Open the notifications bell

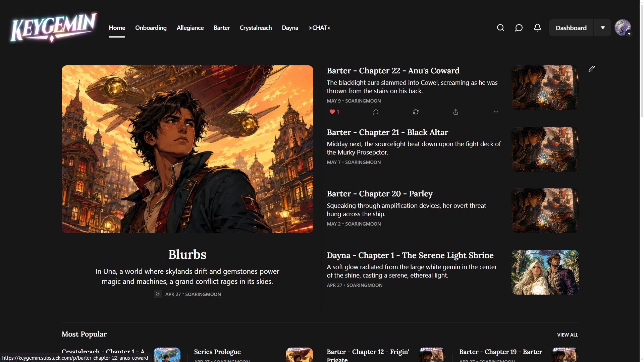click(x=537, y=28)
